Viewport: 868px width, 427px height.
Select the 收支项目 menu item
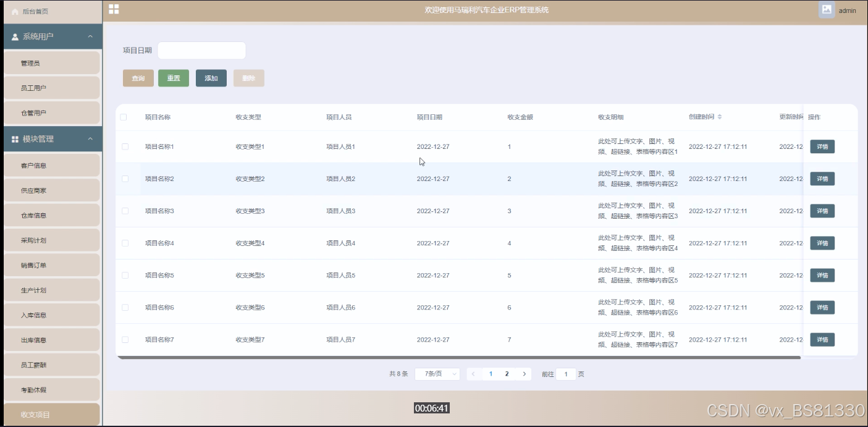tap(51, 414)
